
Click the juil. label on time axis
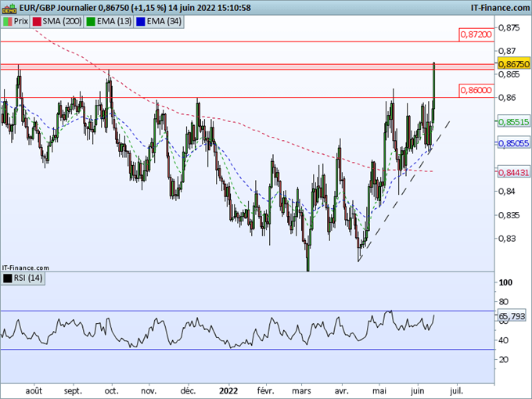(456, 391)
